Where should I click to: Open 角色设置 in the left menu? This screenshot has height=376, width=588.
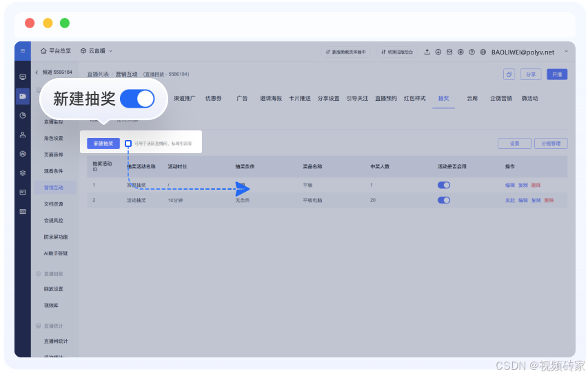point(54,138)
